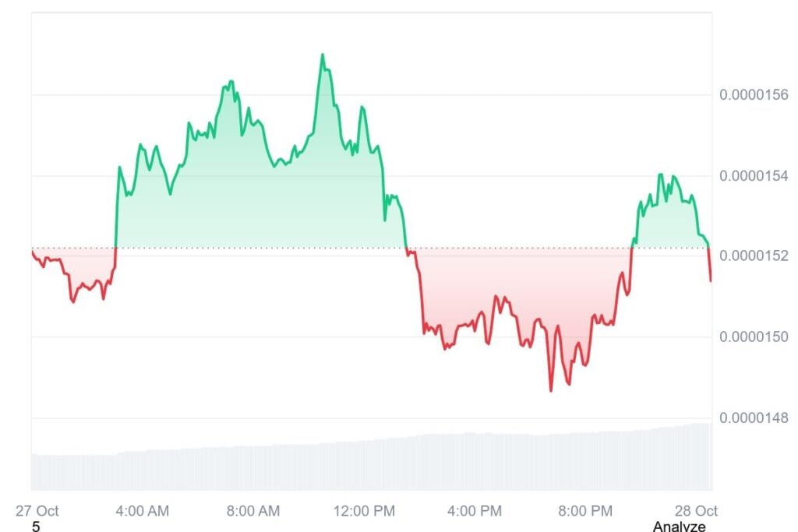
Task: Select the 4:00 AM time label
Action: click(x=142, y=511)
